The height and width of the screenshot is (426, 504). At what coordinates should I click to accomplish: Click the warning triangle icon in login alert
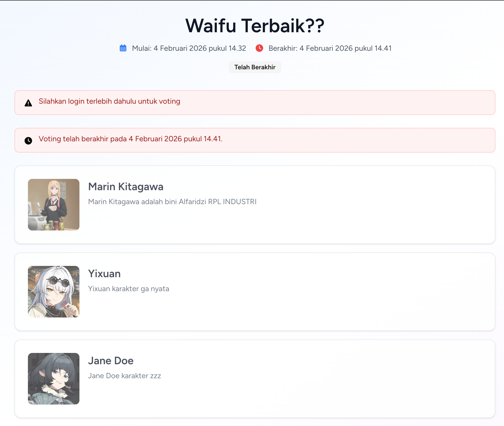pyautogui.click(x=28, y=103)
